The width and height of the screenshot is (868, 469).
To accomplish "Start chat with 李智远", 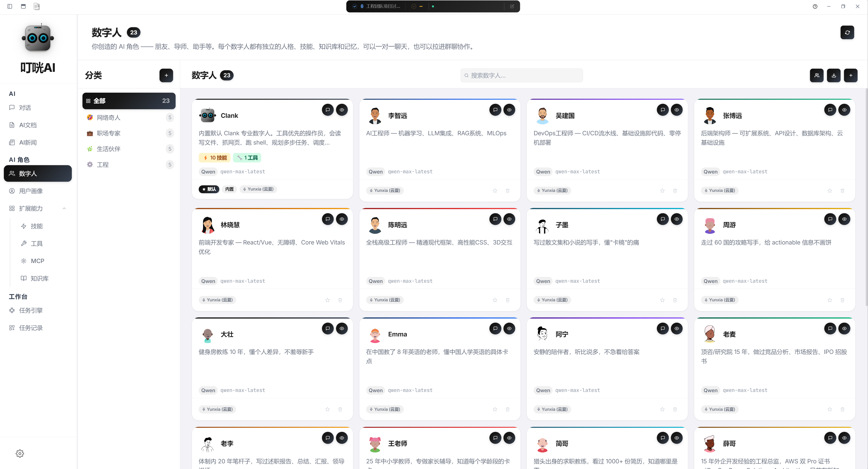I will click(495, 110).
